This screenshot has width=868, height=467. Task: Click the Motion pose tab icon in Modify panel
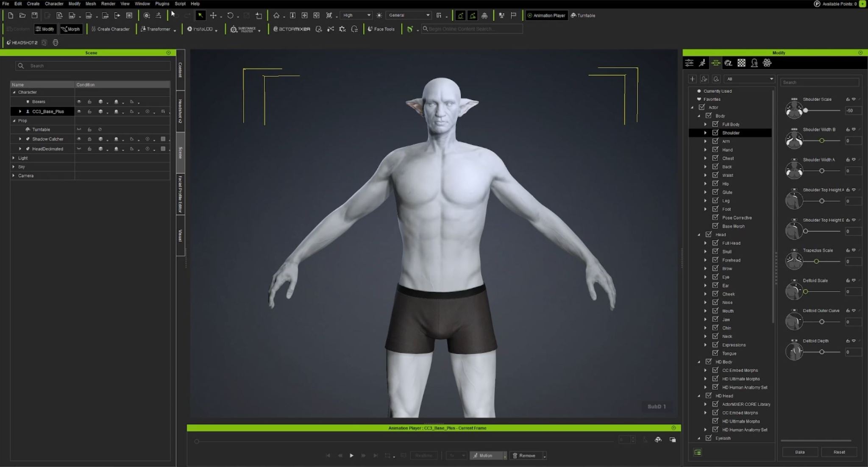coord(703,63)
